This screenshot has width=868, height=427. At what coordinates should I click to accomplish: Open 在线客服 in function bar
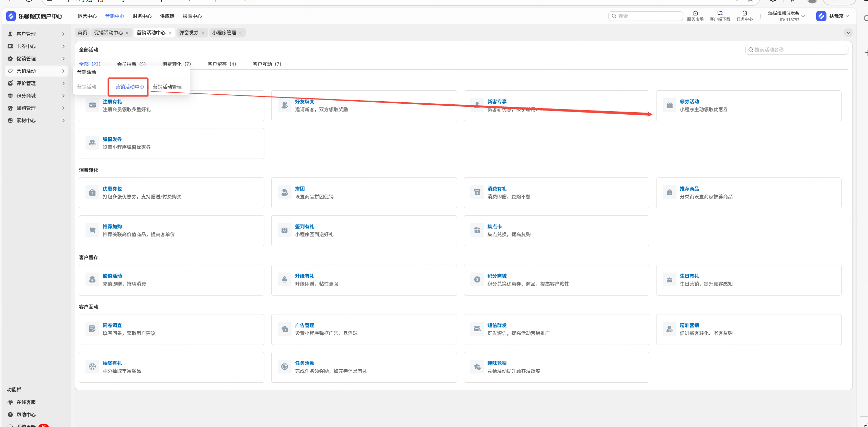(26, 402)
